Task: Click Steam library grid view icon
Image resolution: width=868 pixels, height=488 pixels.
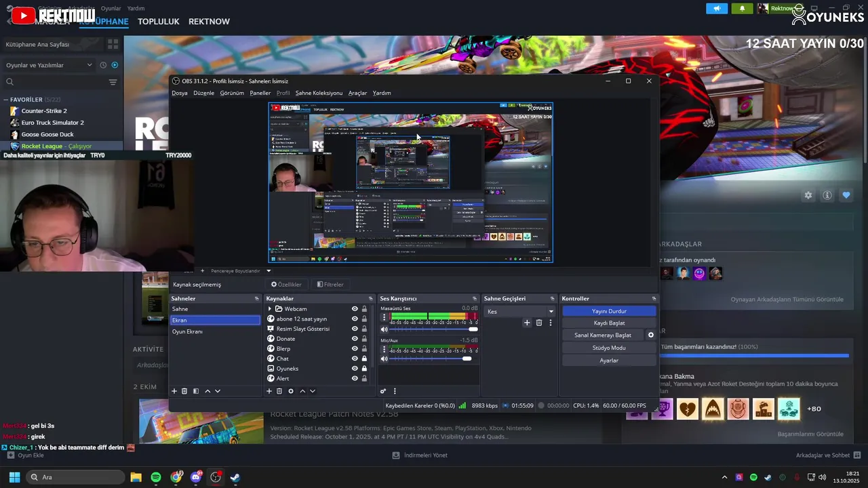Action: tap(113, 44)
